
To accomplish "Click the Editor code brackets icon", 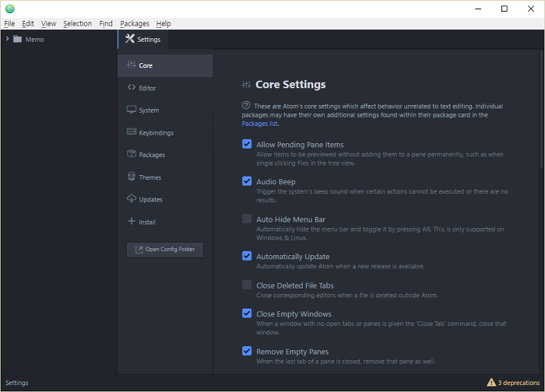I will point(132,87).
